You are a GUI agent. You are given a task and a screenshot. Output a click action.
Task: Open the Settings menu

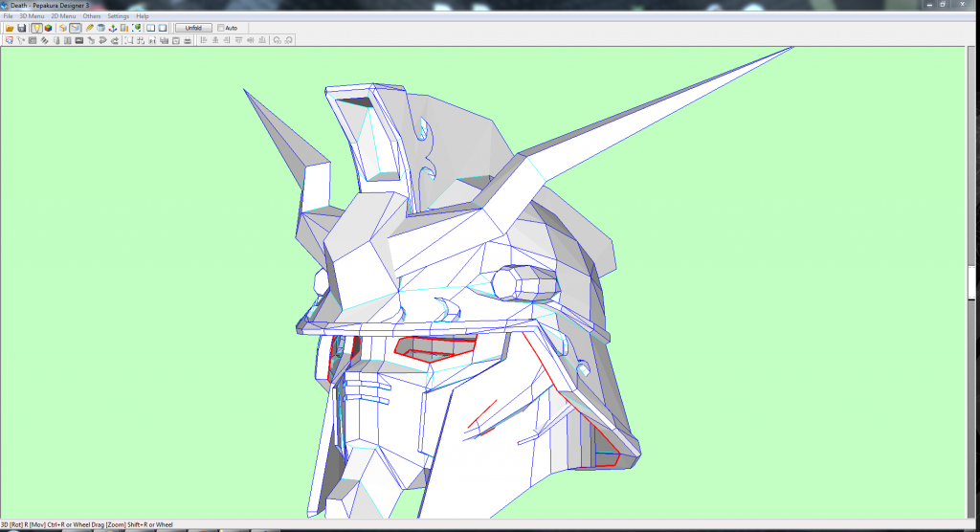tap(118, 16)
